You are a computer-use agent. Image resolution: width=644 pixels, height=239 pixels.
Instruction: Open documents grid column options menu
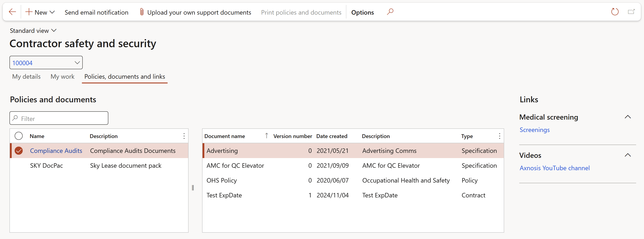click(x=499, y=136)
